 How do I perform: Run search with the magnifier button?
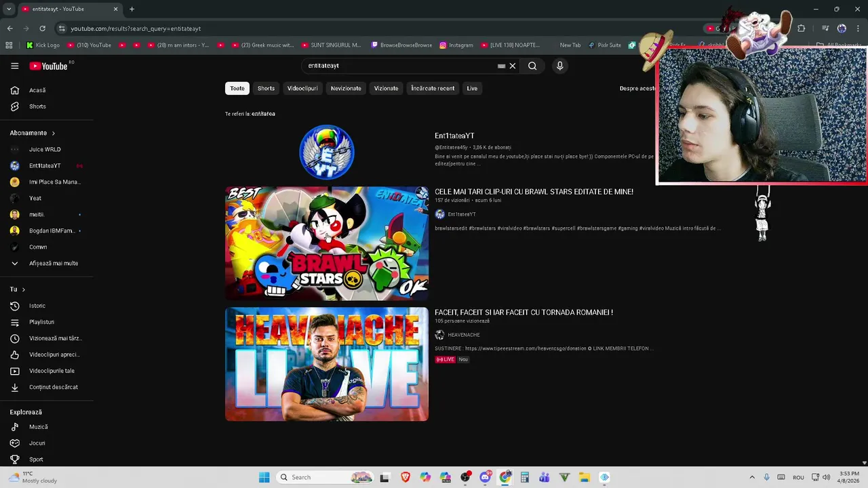(x=532, y=66)
